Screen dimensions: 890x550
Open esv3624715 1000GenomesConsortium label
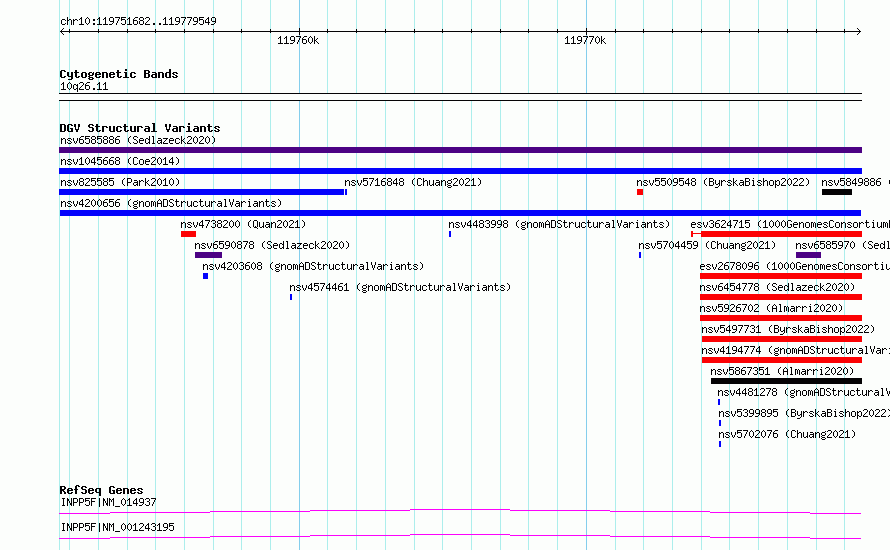790,224
